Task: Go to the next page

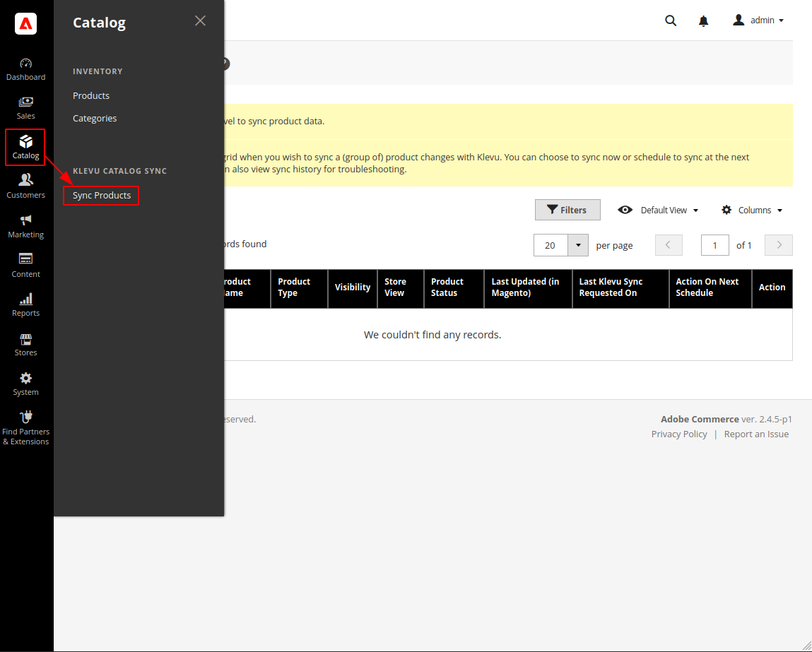Action: [779, 245]
